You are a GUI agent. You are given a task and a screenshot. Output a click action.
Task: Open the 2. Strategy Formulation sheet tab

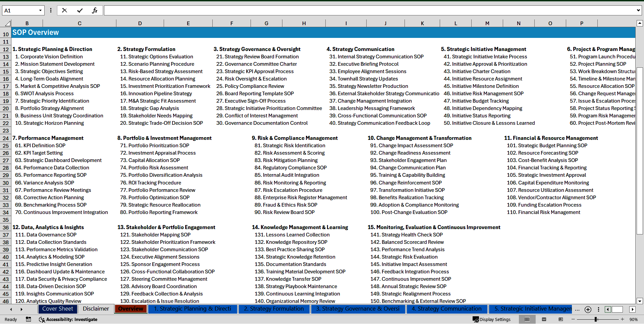coord(274,309)
